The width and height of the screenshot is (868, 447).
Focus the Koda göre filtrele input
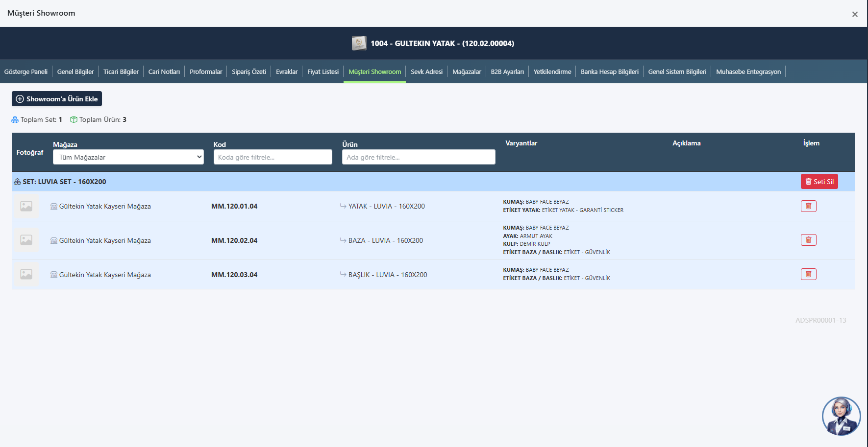(x=273, y=157)
